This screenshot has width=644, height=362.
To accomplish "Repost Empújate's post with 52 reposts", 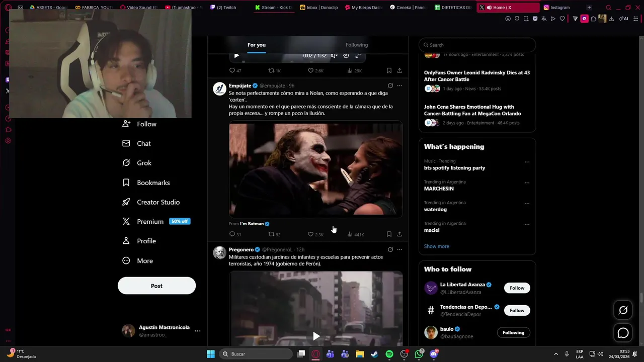I will click(x=274, y=234).
